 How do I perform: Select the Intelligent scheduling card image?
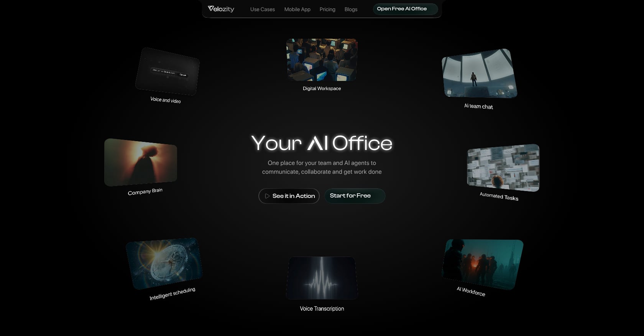coord(164,264)
